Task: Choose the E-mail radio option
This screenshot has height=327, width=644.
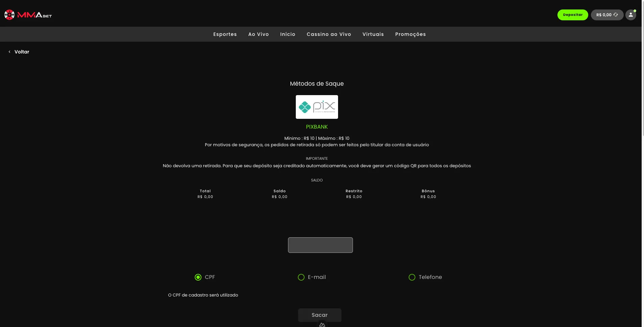Action: pyautogui.click(x=301, y=277)
